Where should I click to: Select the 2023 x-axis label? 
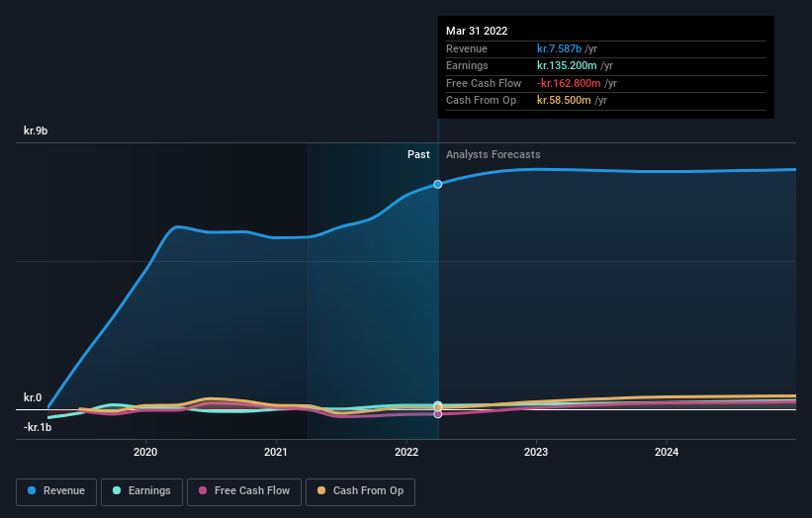pos(535,452)
